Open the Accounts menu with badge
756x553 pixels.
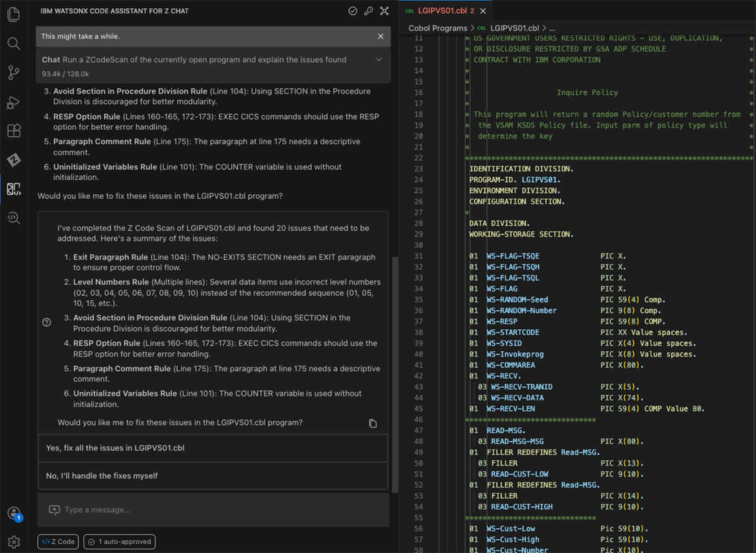click(x=13, y=513)
